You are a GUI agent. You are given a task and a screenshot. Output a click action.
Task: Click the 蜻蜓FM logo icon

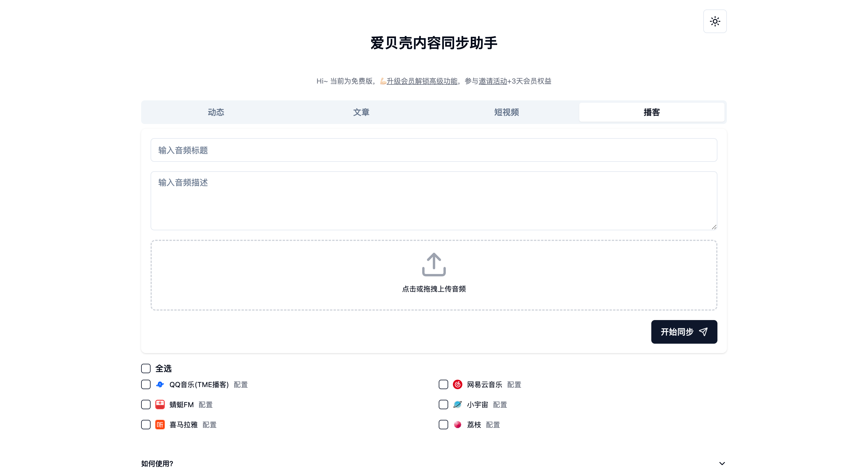[x=160, y=404]
